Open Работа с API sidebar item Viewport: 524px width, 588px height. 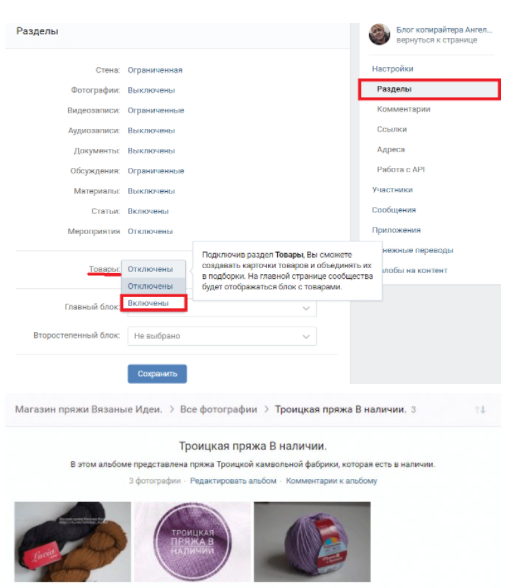[401, 170]
